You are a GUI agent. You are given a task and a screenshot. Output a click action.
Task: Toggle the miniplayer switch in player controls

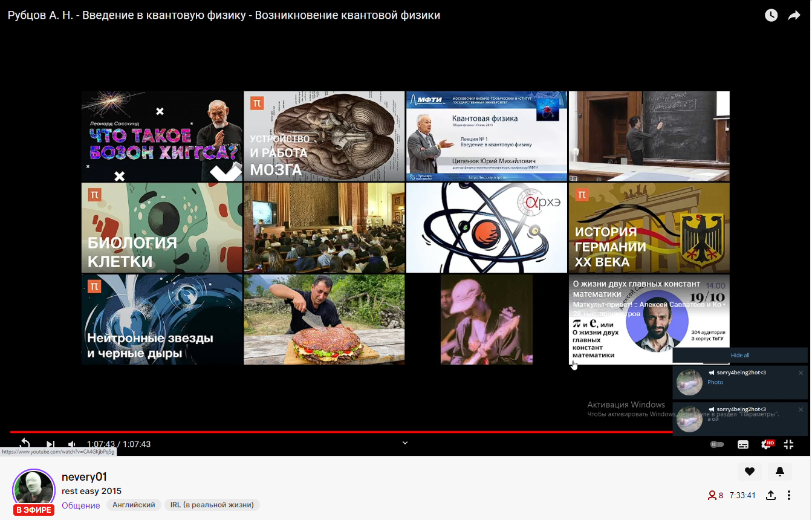pyautogui.click(x=716, y=444)
